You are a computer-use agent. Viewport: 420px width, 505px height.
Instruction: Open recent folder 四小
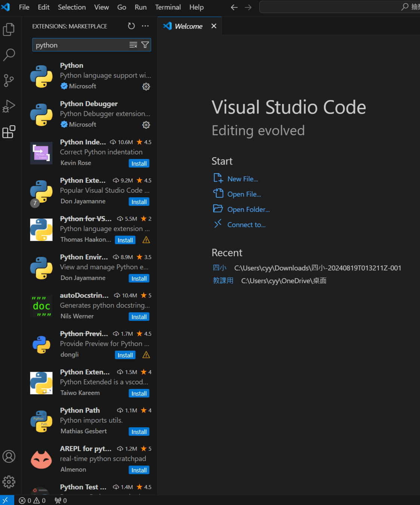[220, 268]
